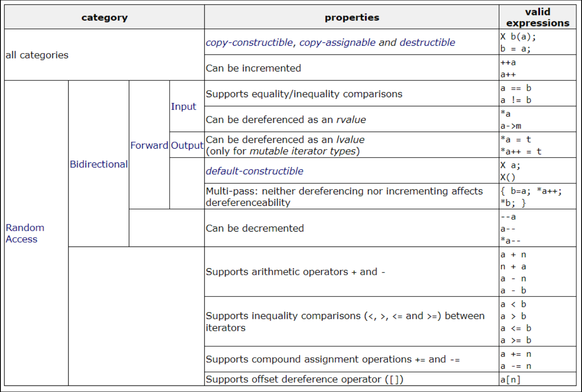Screen dimensions: 582x392
Task: Click the properties column header
Action: [351, 18]
